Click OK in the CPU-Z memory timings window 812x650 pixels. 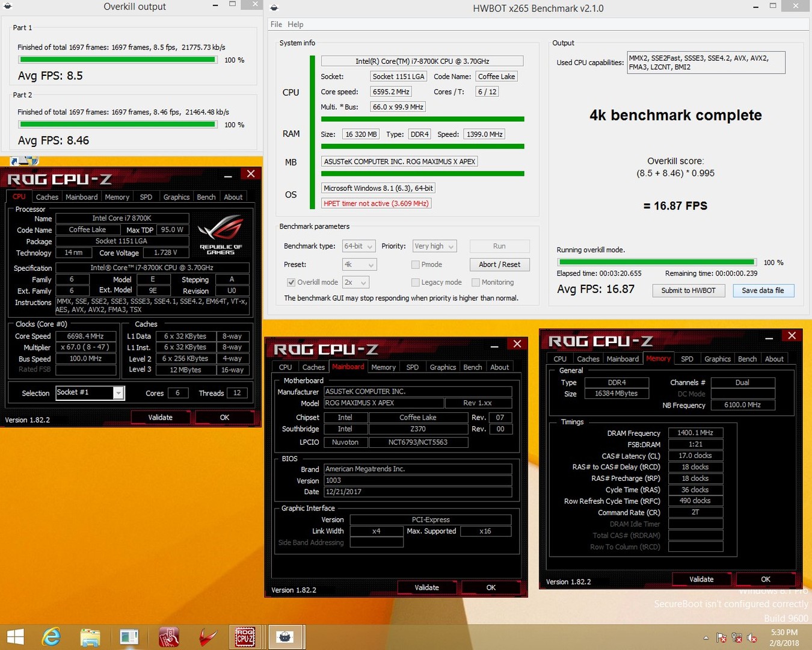click(x=766, y=579)
